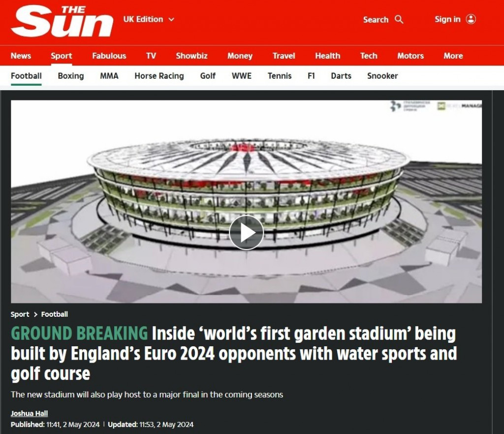Go to the F1 section
504x434 pixels.
click(311, 76)
